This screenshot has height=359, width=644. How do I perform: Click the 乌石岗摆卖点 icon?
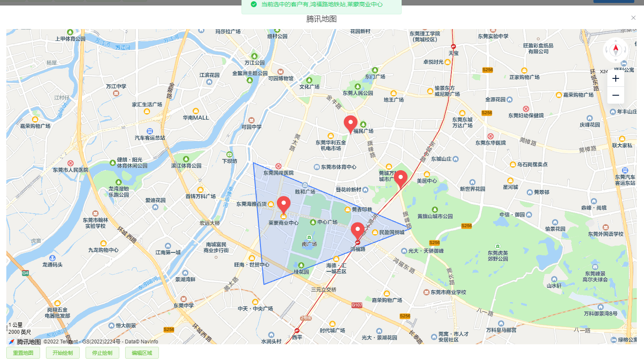pyautogui.click(x=513, y=164)
